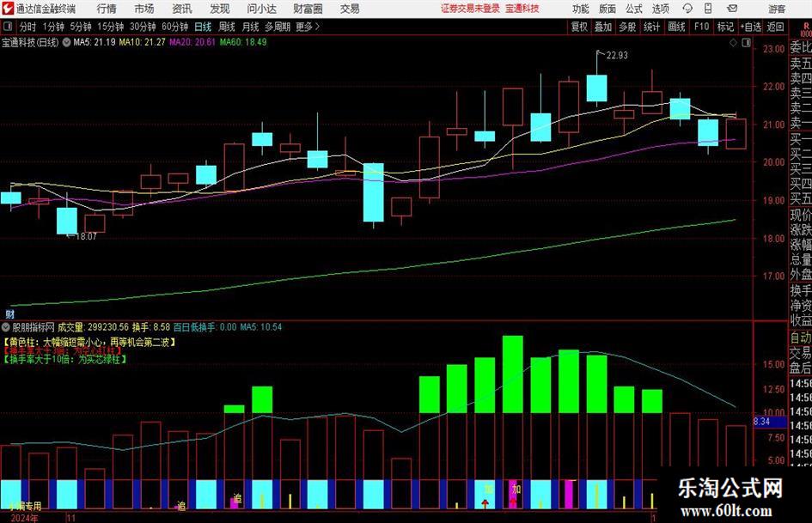Click the 画线 drawing button

[x=676, y=27]
